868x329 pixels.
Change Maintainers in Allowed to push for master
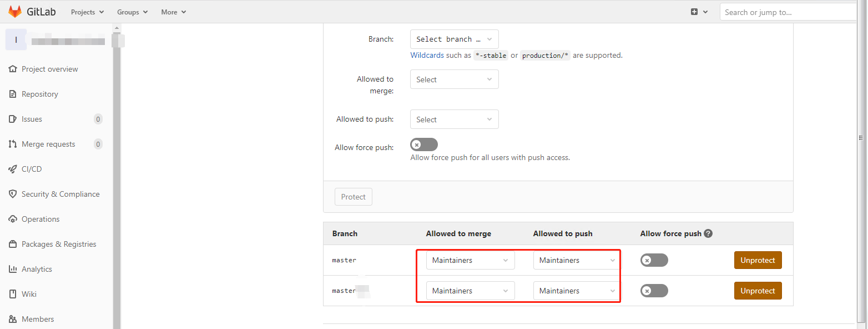point(576,260)
